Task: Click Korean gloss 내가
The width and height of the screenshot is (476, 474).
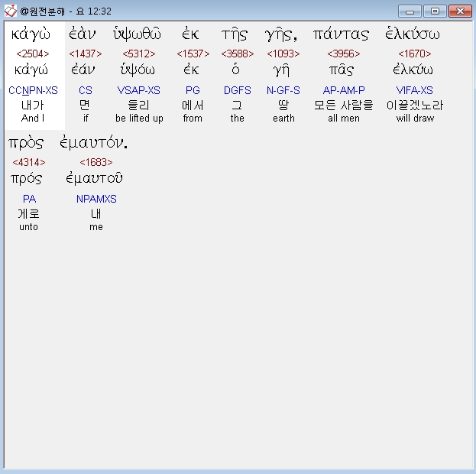Action: tap(33, 106)
